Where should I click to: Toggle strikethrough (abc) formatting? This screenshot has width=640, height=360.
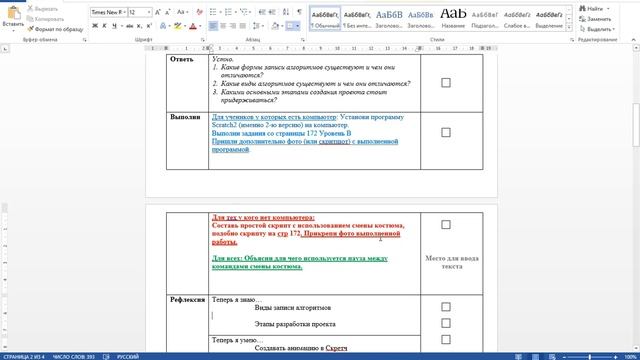[130, 26]
